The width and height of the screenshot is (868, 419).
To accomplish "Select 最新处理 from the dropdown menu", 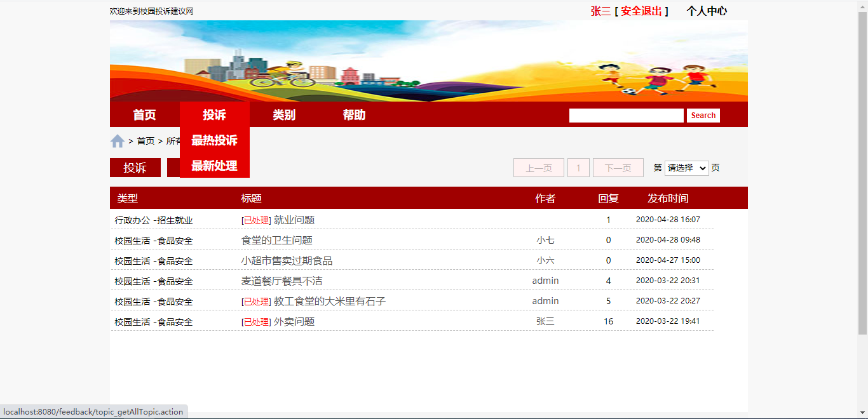I will [215, 166].
